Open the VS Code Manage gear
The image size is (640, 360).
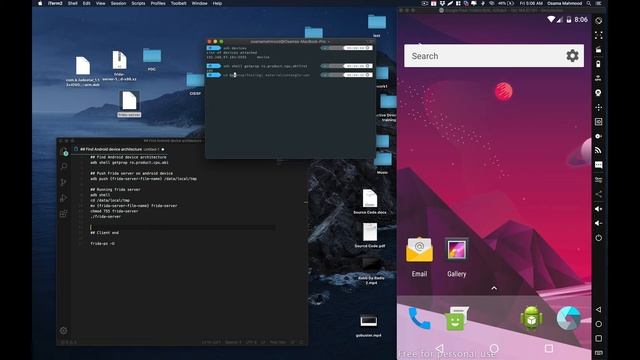(64, 331)
